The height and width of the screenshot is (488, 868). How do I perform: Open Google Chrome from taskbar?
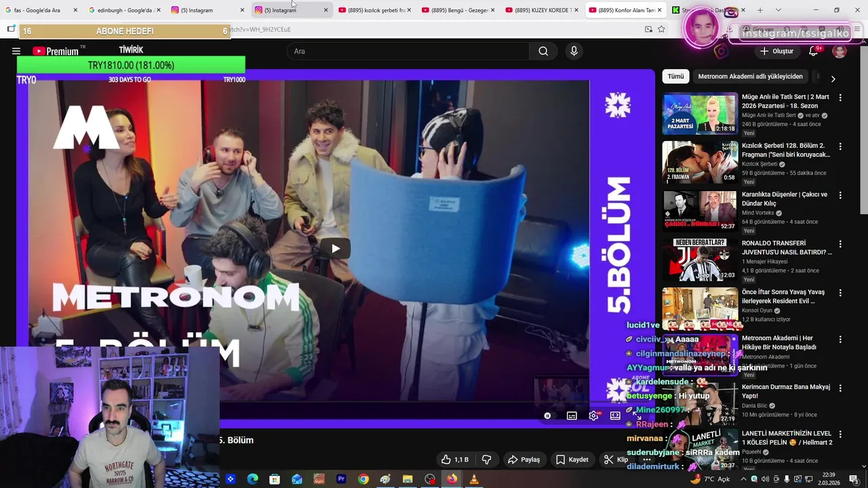pyautogui.click(x=363, y=479)
